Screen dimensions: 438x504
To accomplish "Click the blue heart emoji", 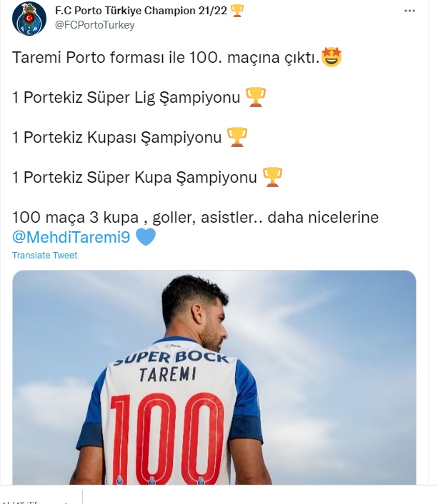I will coord(145,237).
